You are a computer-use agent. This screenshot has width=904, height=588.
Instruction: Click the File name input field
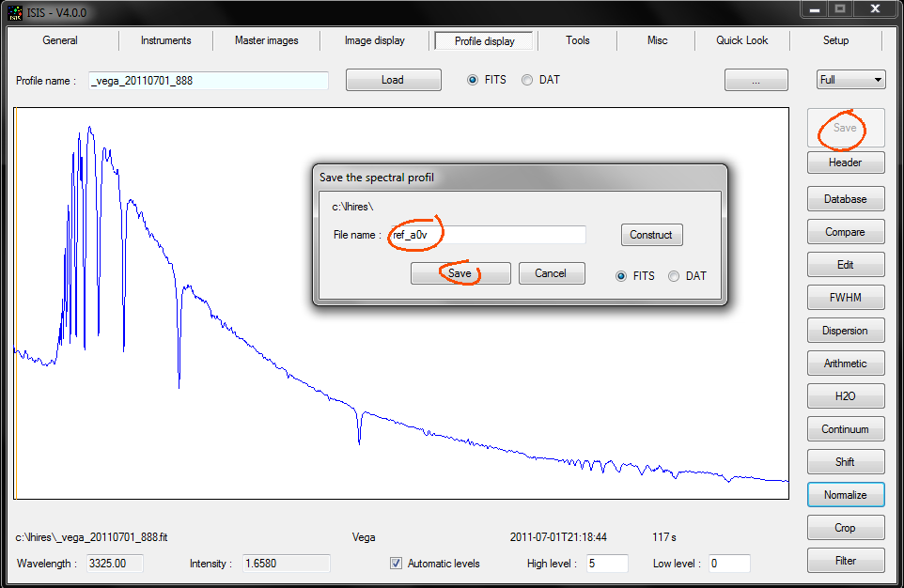coord(487,235)
